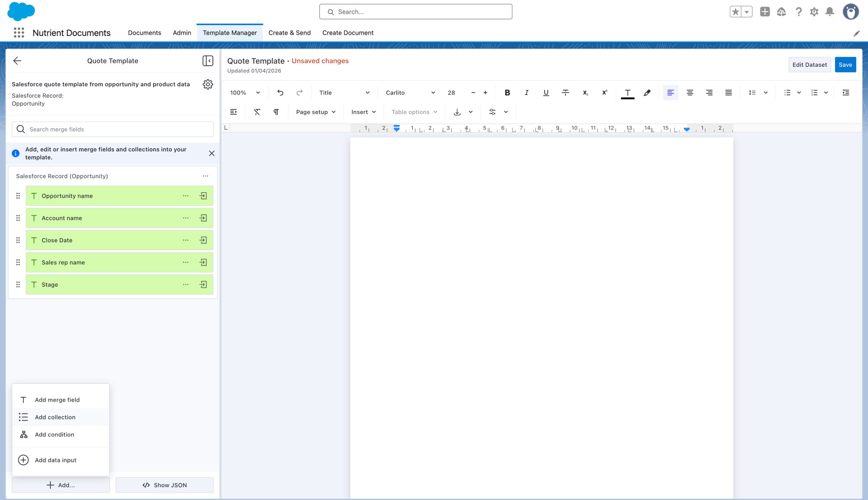Insert the Opportunity name merge field into template

click(203, 196)
